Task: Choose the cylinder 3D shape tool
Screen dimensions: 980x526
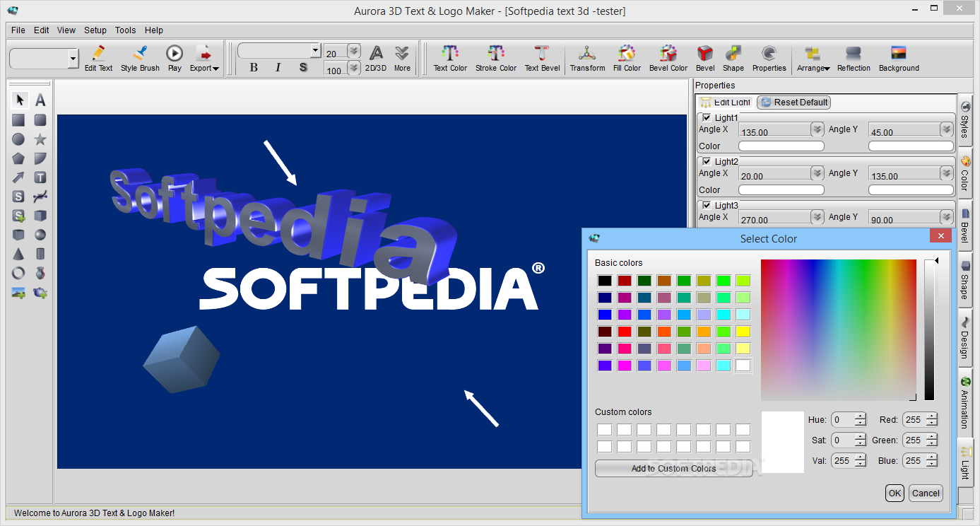Action: click(40, 254)
